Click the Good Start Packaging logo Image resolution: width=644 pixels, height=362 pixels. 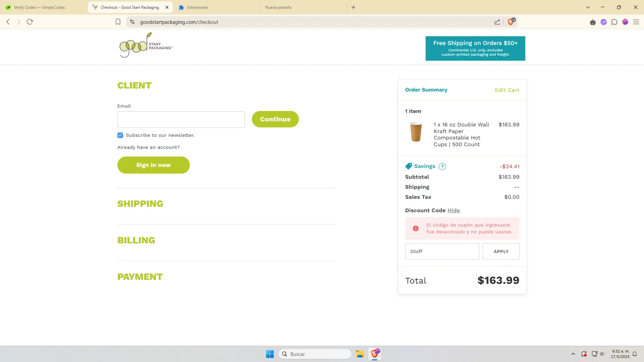coord(146,45)
